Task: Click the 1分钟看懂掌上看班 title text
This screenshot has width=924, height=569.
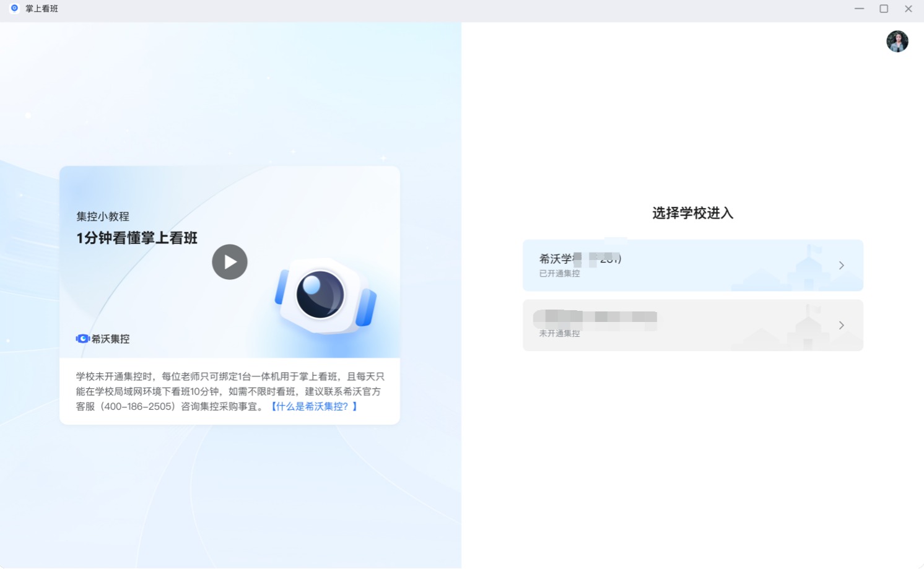Action: [x=137, y=238]
